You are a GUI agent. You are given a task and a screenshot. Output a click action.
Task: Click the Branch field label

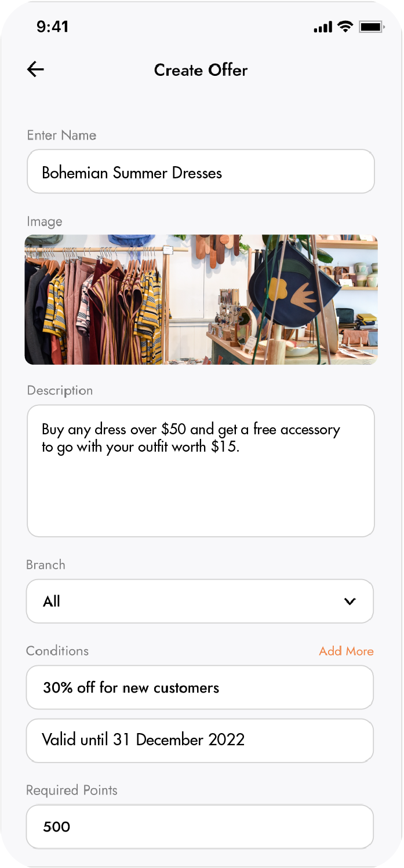pos(46,565)
